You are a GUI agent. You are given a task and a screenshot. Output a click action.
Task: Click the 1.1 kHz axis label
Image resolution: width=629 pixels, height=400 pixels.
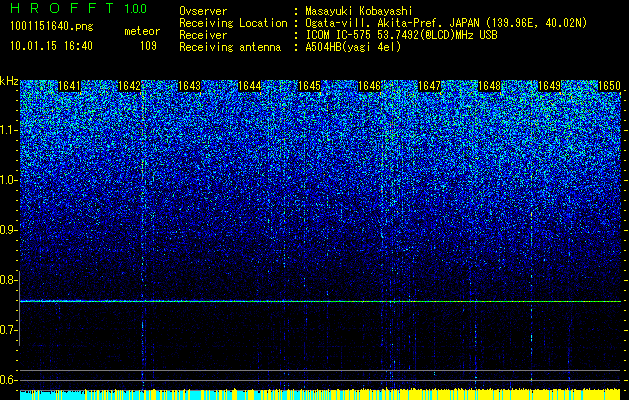coord(8,131)
